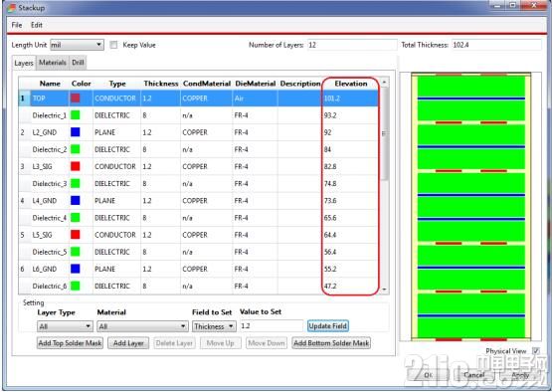
Task: Switch to the Drill tab
Action: (x=78, y=63)
